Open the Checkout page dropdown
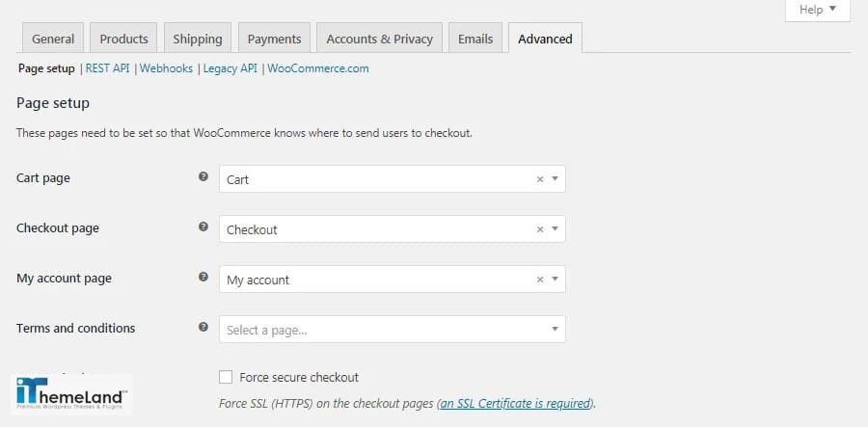 pyautogui.click(x=392, y=229)
